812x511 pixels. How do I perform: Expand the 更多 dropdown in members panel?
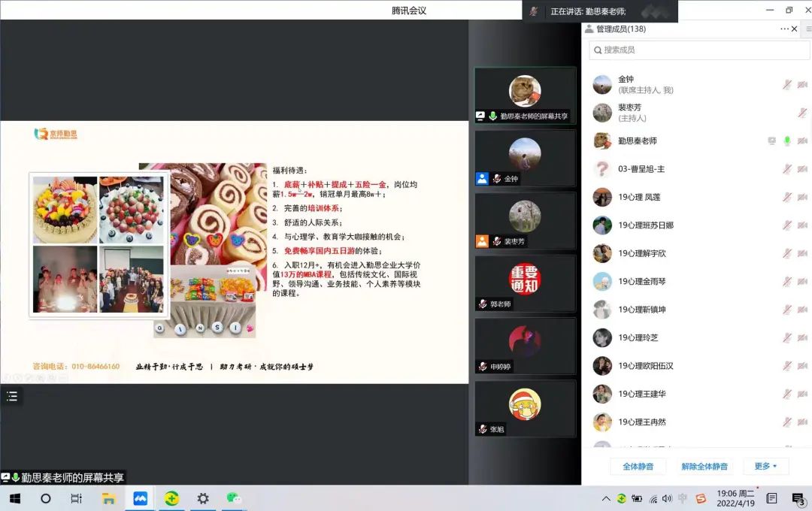coord(765,467)
